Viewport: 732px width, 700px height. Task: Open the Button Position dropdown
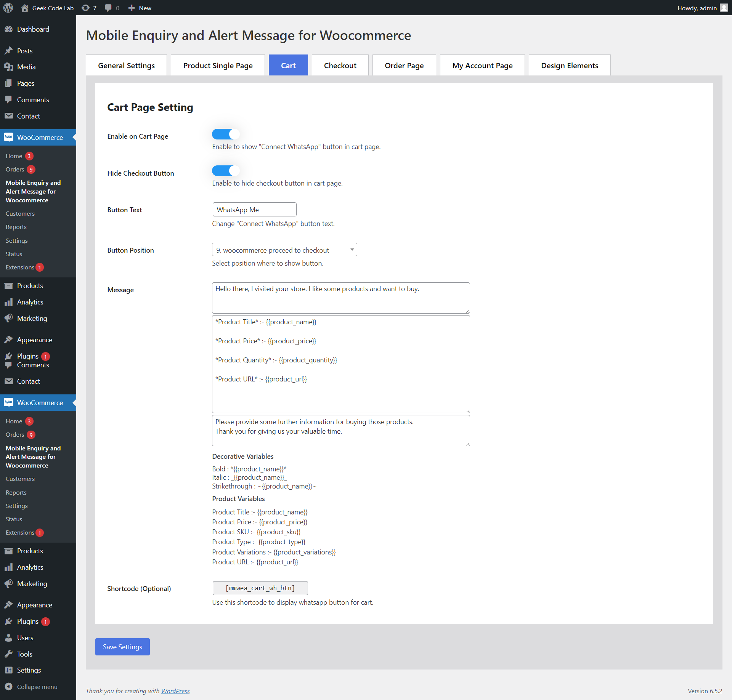coord(284,250)
